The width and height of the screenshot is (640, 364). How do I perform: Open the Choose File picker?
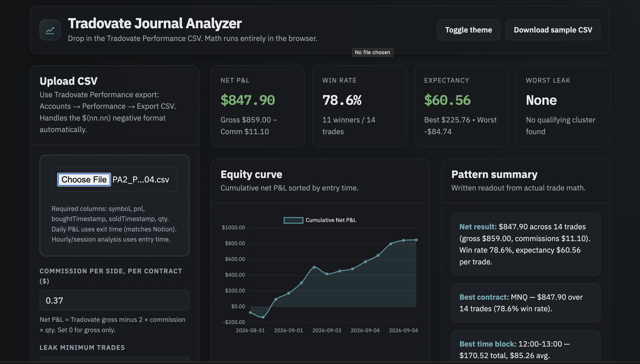(84, 179)
